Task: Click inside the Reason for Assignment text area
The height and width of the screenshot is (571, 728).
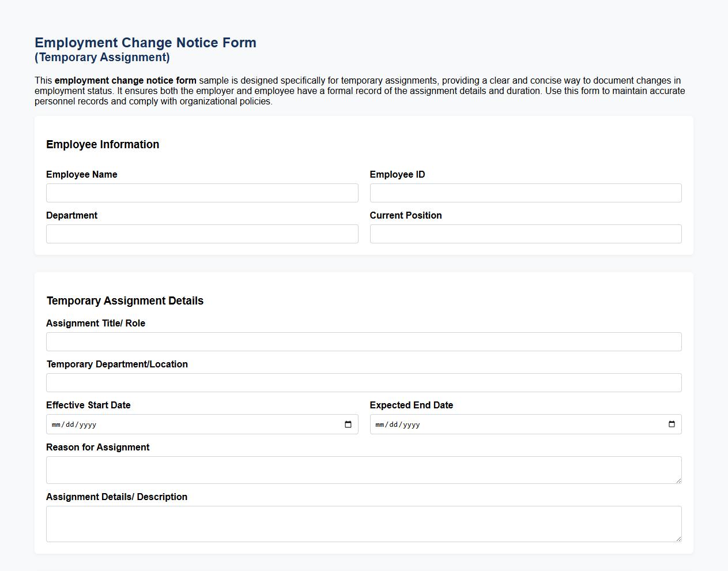Action: click(x=364, y=468)
